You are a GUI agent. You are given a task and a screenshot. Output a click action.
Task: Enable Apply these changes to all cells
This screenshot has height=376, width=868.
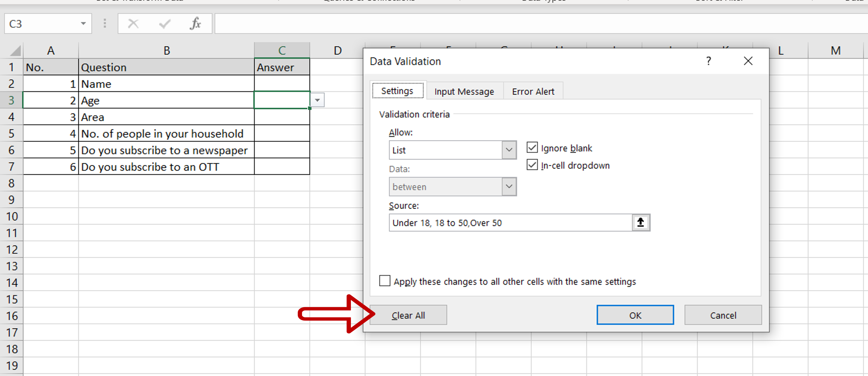click(385, 281)
